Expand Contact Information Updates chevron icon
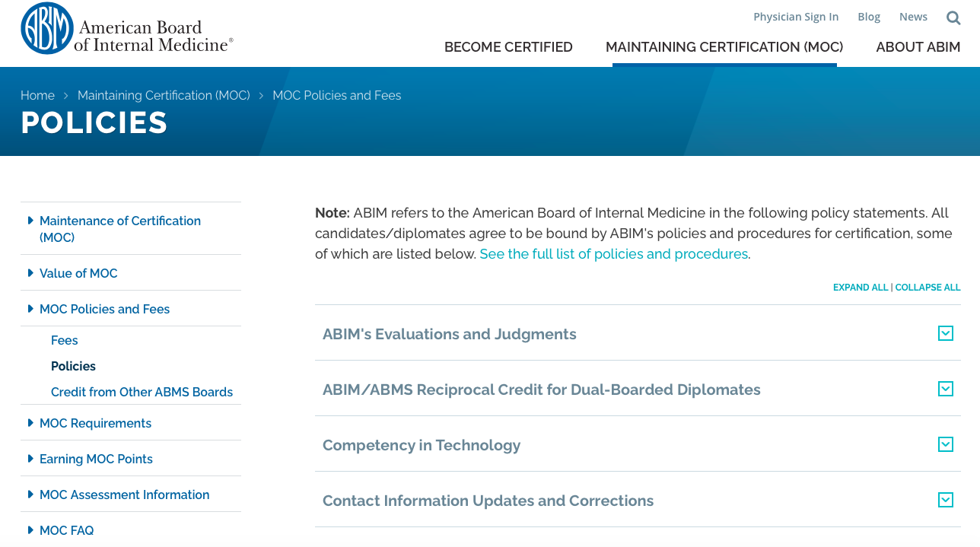This screenshot has height=547, width=980. 946,500
